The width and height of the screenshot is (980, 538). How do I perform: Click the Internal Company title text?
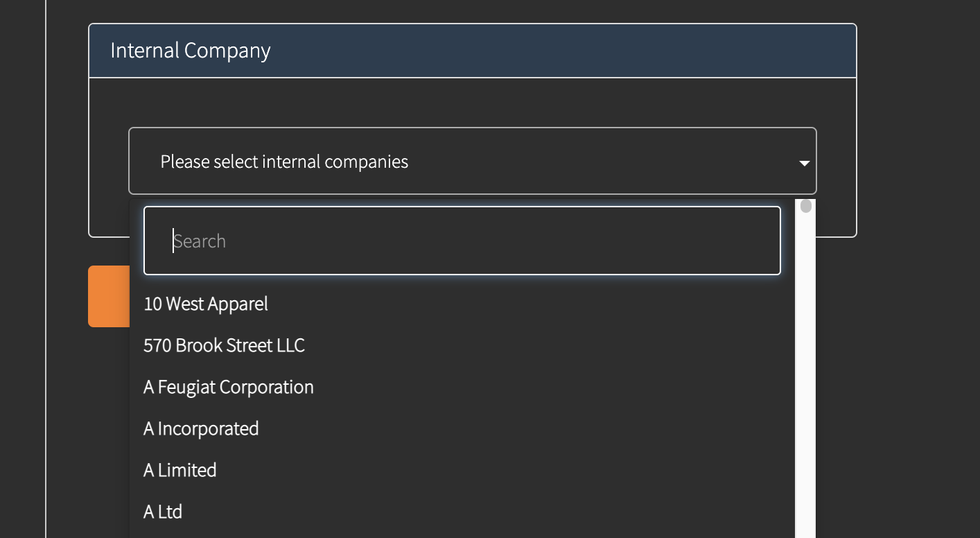coord(190,50)
